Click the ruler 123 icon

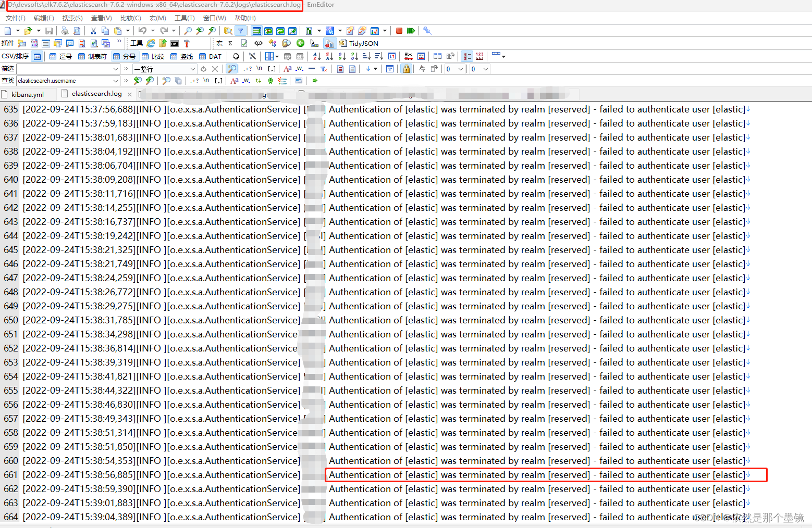coord(480,56)
